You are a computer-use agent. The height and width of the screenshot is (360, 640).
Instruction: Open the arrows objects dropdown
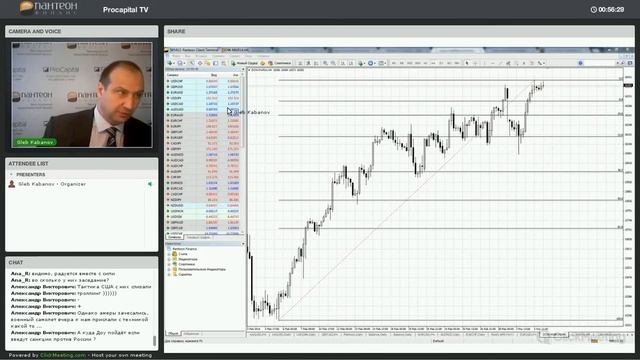tap(542, 63)
